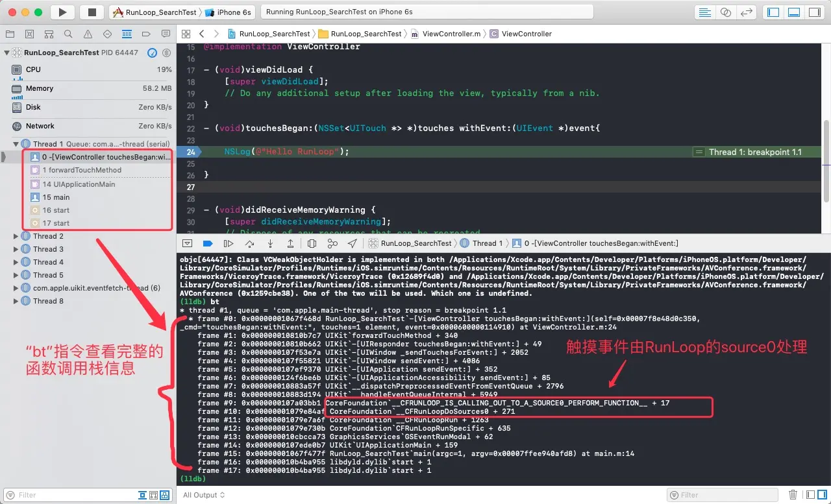Click the Stop button in toolbar

(92, 12)
